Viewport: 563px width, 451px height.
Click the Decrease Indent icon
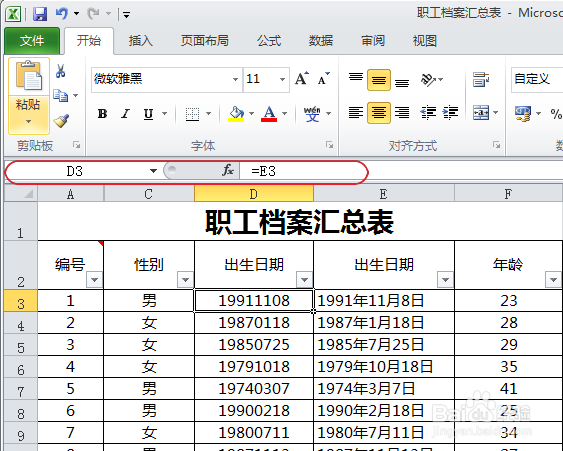[428, 113]
